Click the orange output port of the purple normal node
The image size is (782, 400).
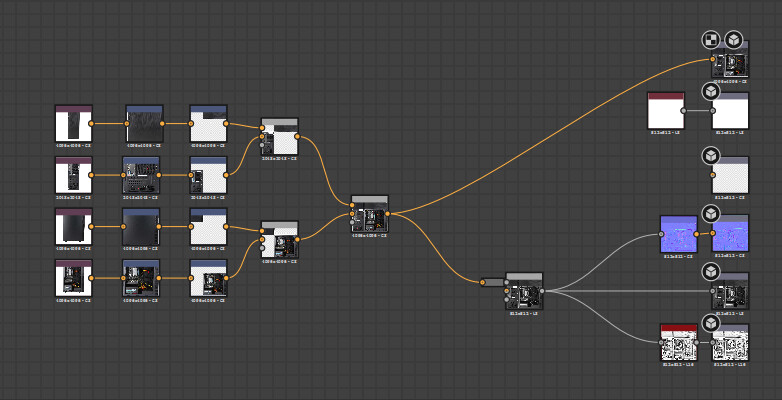[696, 234]
